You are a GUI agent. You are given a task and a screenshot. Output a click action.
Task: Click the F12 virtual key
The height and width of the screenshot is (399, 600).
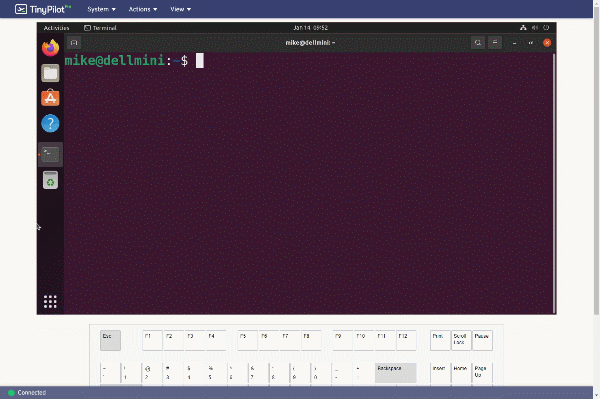tap(406, 340)
